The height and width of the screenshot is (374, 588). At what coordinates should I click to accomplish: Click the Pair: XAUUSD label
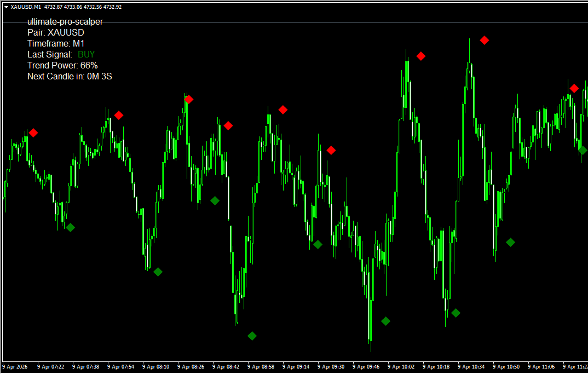56,32
